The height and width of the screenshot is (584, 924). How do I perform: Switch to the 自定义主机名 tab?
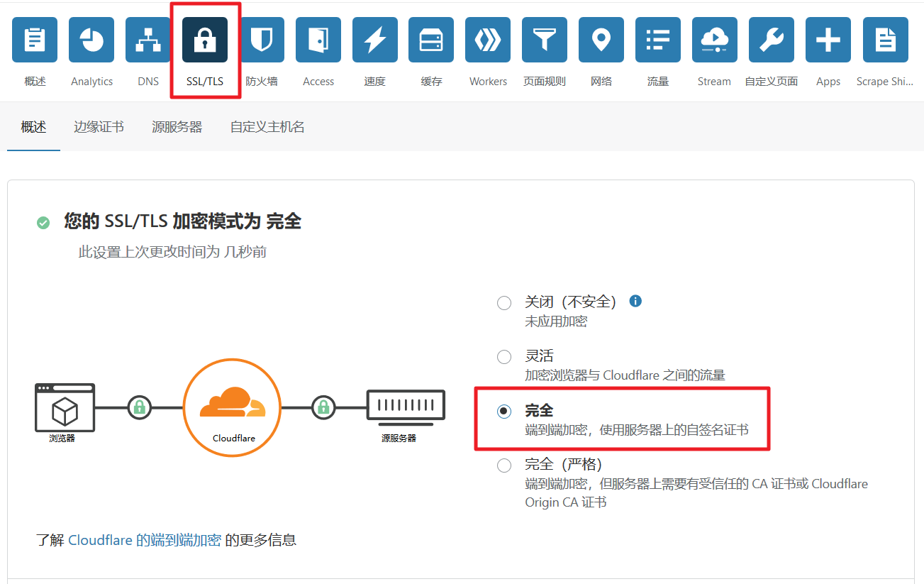267,127
